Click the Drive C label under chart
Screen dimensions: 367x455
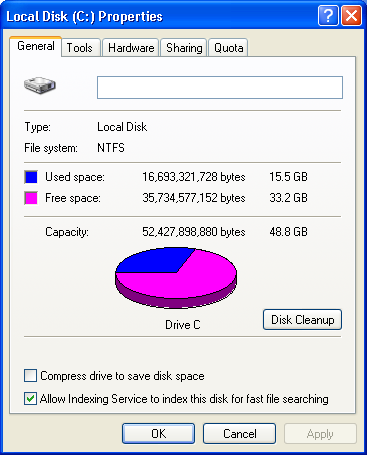(183, 325)
